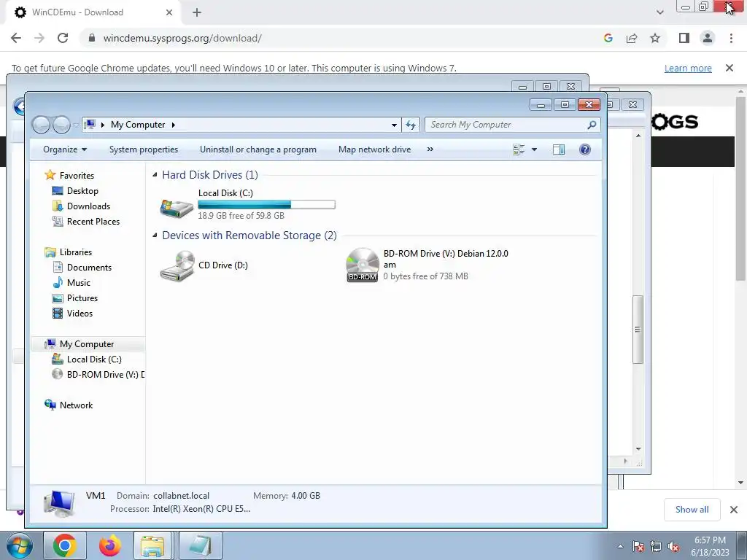Click My Computer breadcrumb in address bar
Image resolution: width=747 pixels, height=560 pixels.
tap(138, 125)
